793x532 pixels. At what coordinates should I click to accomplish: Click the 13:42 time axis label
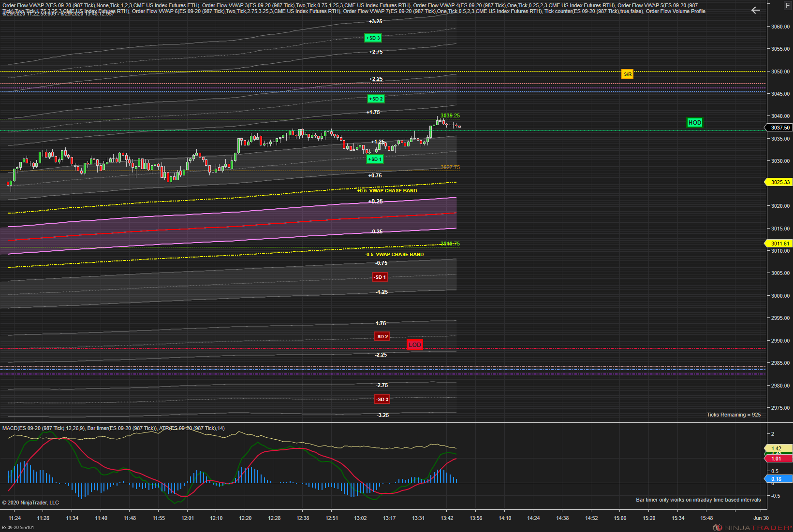(x=447, y=518)
